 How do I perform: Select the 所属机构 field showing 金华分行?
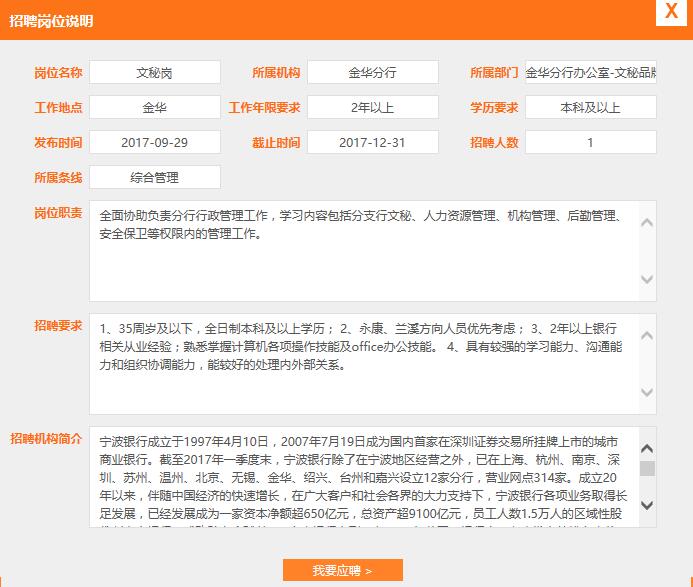tap(373, 72)
